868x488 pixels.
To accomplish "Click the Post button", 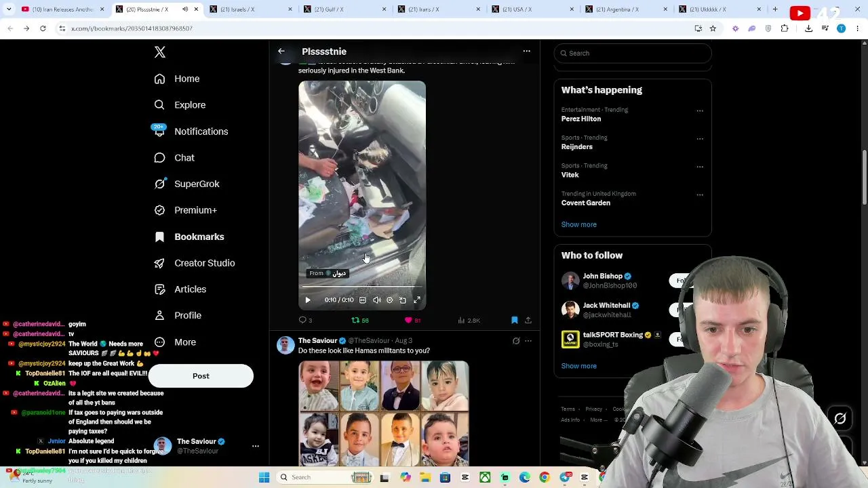I will tap(201, 376).
